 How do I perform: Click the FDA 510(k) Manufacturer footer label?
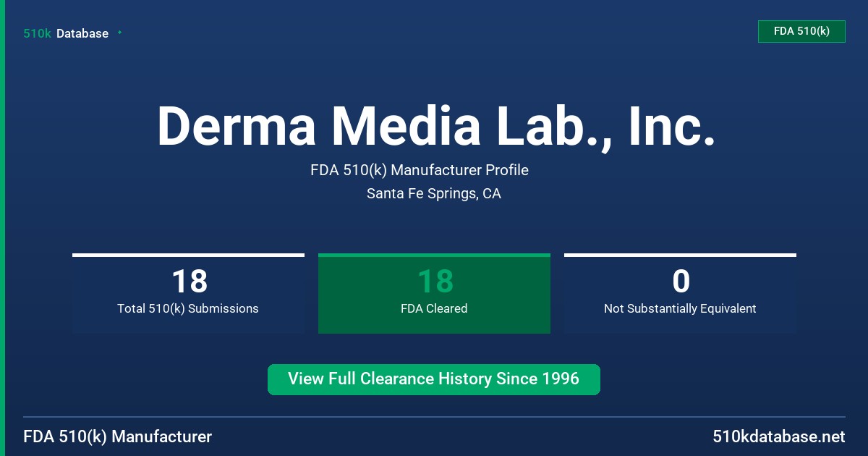118,437
